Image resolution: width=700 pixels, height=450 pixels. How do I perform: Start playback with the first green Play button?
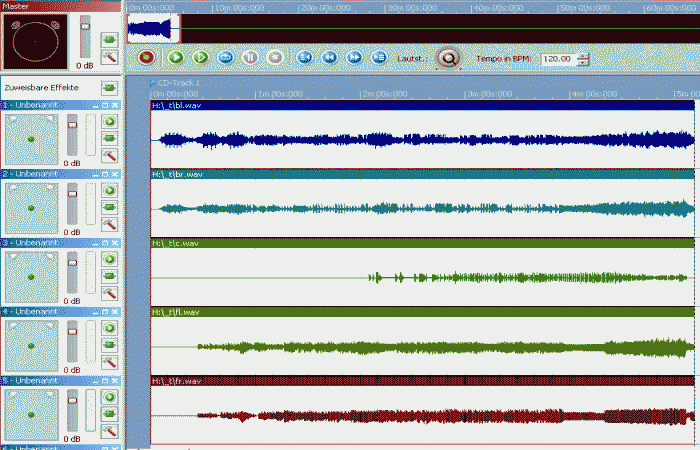tap(175, 58)
